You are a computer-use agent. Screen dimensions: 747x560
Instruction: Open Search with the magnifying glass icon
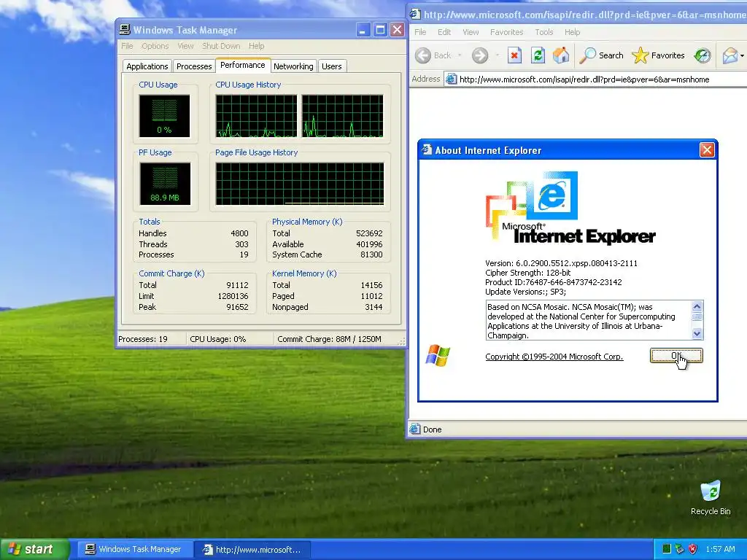click(587, 55)
